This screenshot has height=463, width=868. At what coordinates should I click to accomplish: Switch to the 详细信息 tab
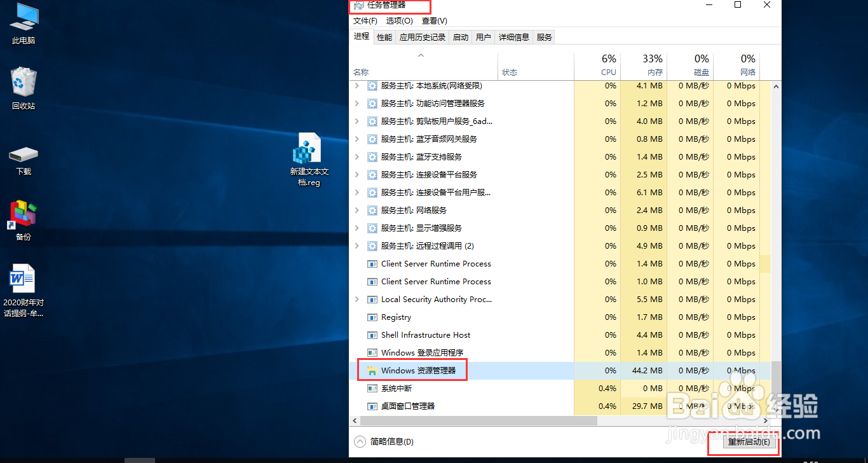(x=514, y=38)
